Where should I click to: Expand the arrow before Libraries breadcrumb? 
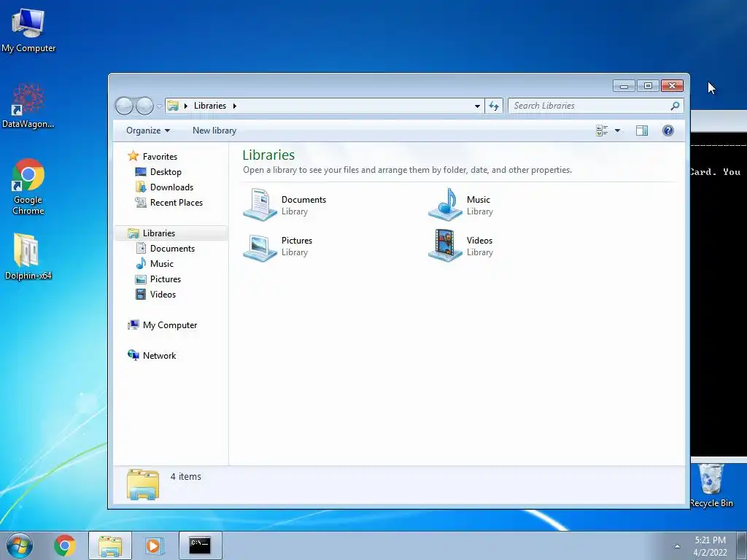pyautogui.click(x=186, y=106)
